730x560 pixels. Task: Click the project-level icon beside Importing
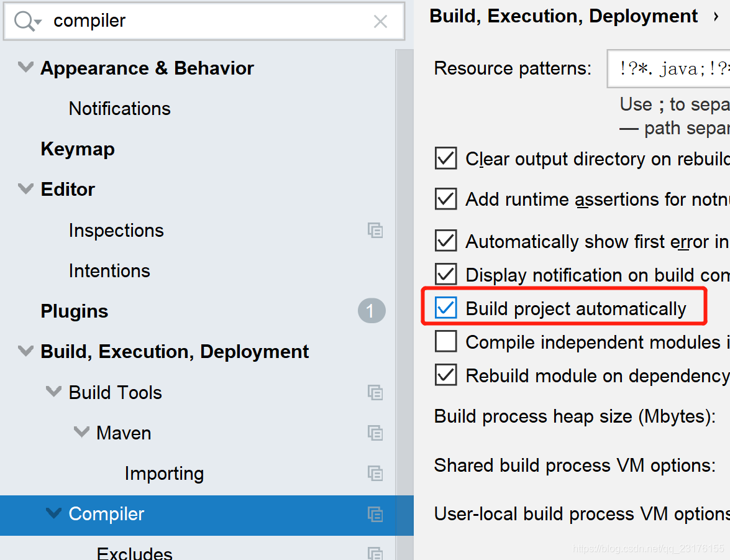click(x=375, y=474)
